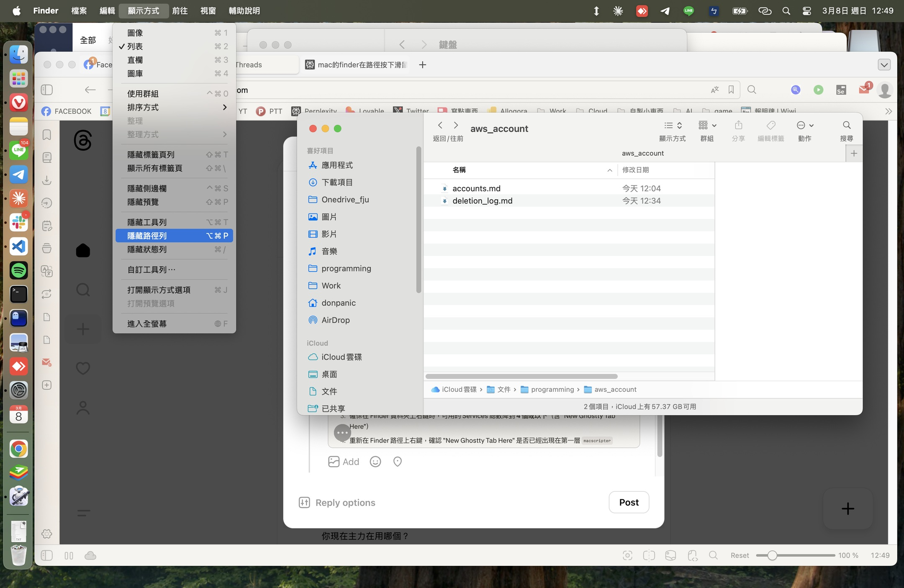This screenshot has width=904, height=588.
Task: Click Add media button in reply
Action: 344,462
